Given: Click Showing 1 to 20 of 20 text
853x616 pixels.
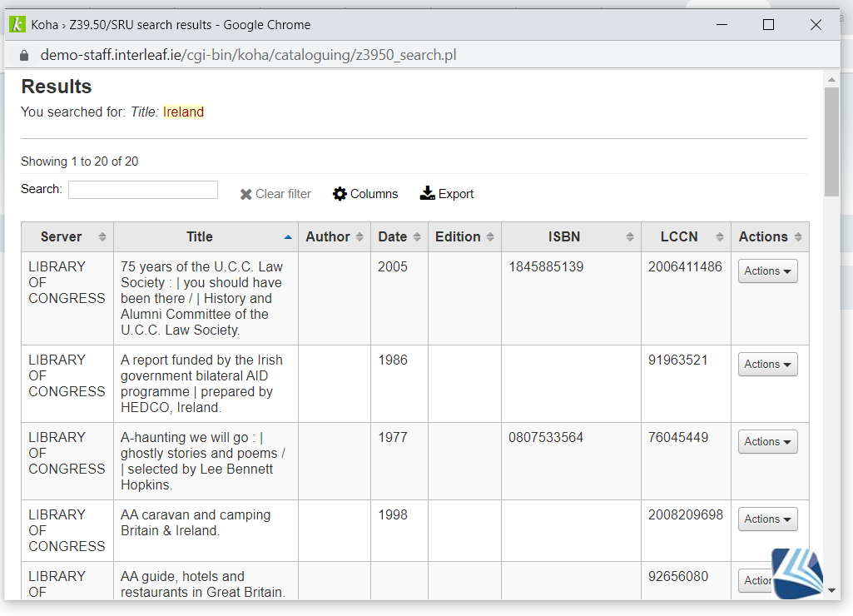Looking at the screenshot, I should point(79,161).
